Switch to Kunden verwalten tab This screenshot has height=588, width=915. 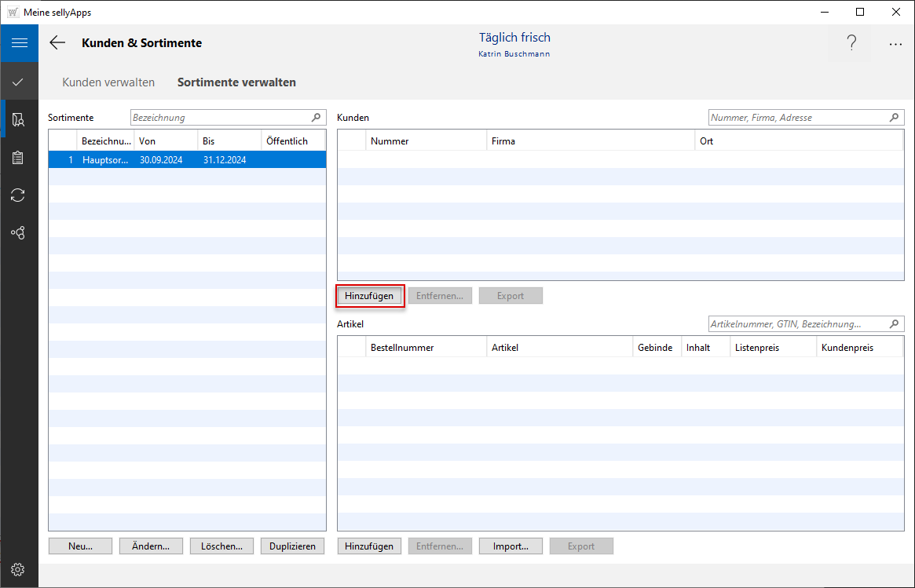tap(108, 82)
